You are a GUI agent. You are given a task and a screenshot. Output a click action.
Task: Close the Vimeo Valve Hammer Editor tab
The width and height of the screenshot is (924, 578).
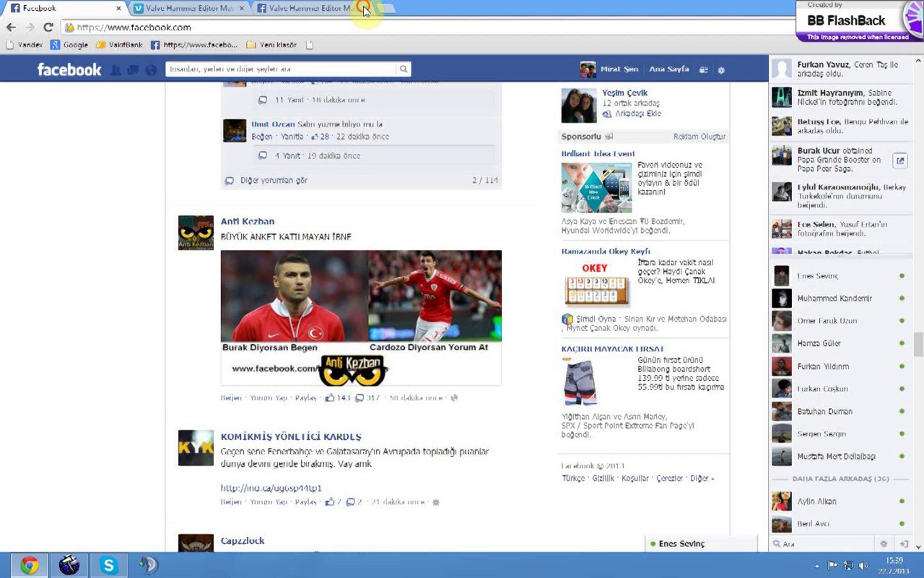tap(241, 8)
